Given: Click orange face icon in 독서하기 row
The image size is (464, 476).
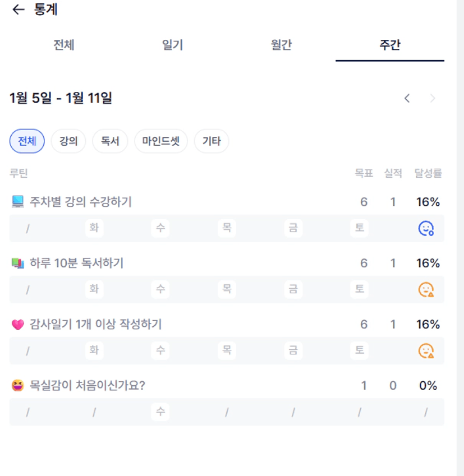Looking at the screenshot, I should click(426, 289).
